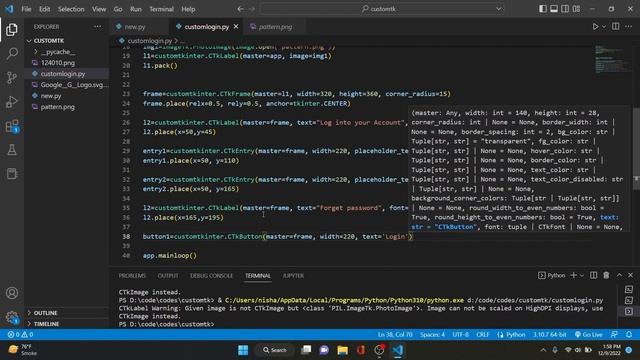Image resolution: width=640 pixels, height=360 pixels.
Task: Open the Testing flask view
Action: click(12, 150)
